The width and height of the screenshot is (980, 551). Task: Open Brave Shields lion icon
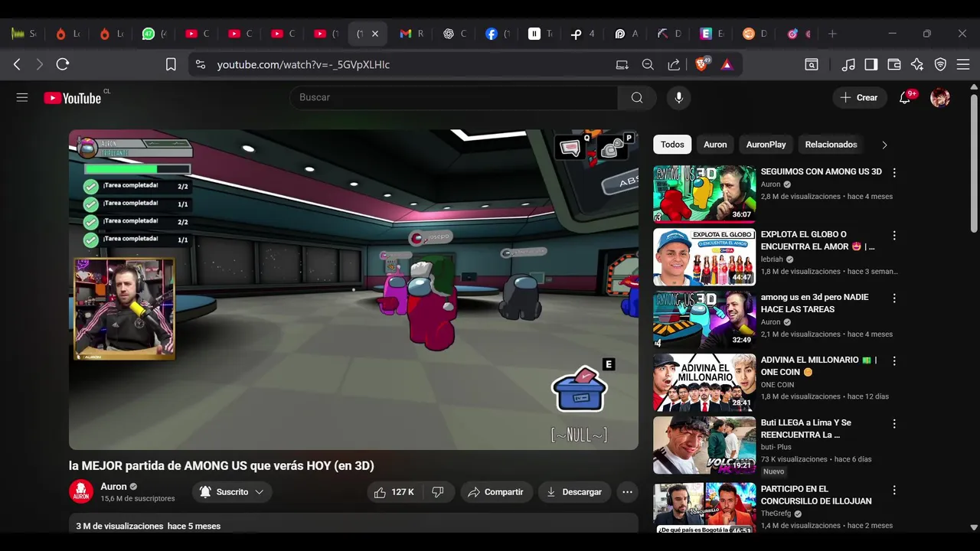(x=701, y=65)
